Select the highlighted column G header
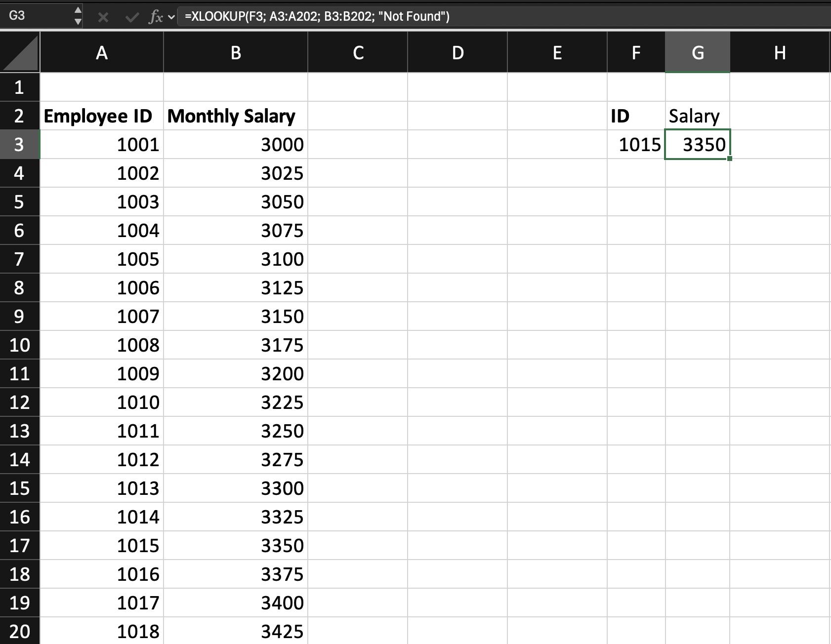This screenshot has height=644, width=831. point(697,52)
